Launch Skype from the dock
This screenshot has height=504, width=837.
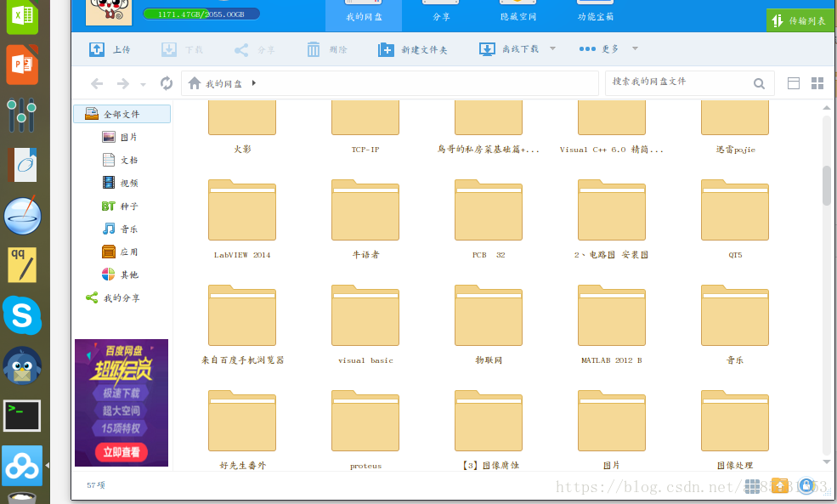click(22, 315)
